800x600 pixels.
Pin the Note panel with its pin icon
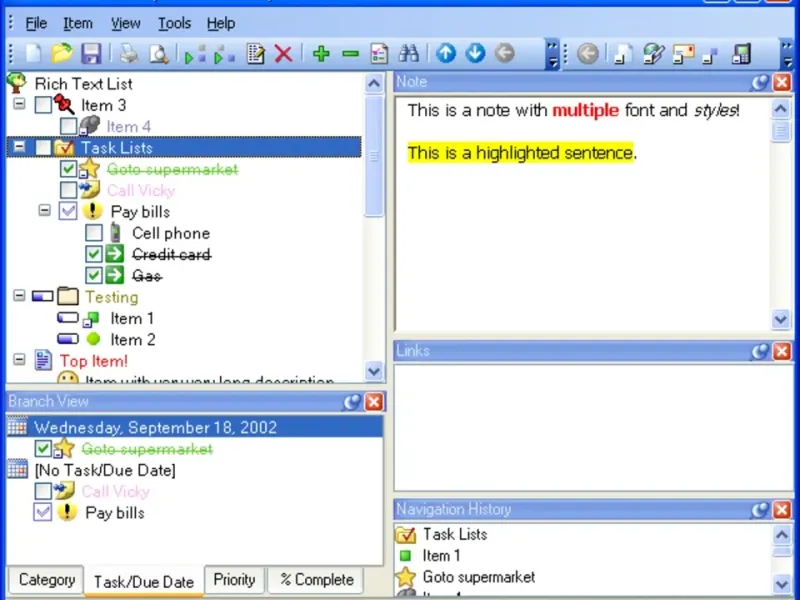click(760, 83)
